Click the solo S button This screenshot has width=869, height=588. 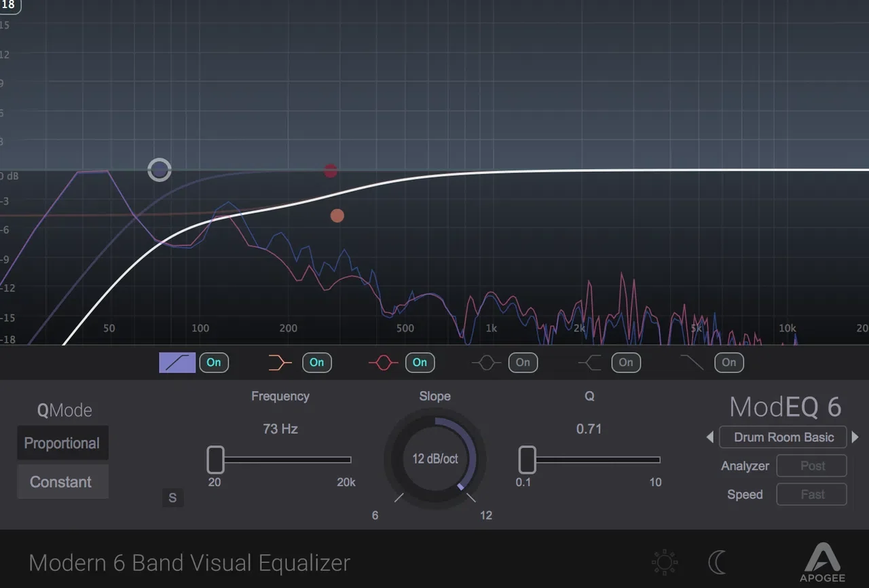pos(172,498)
